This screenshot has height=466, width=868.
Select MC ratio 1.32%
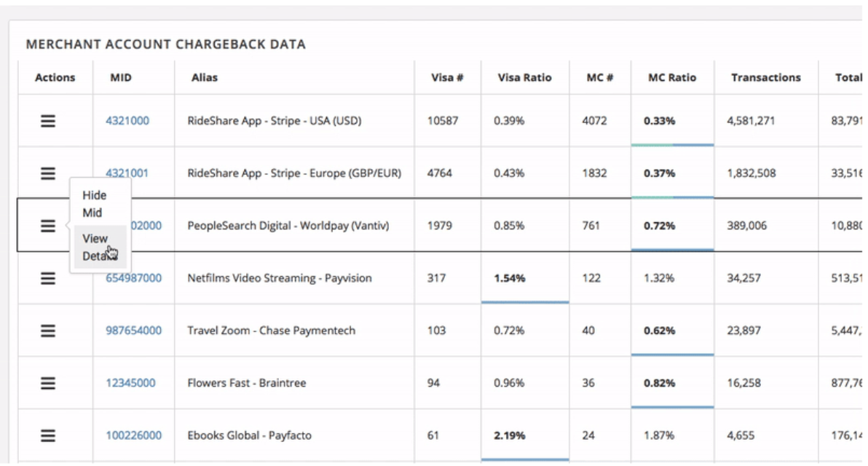[x=659, y=278]
